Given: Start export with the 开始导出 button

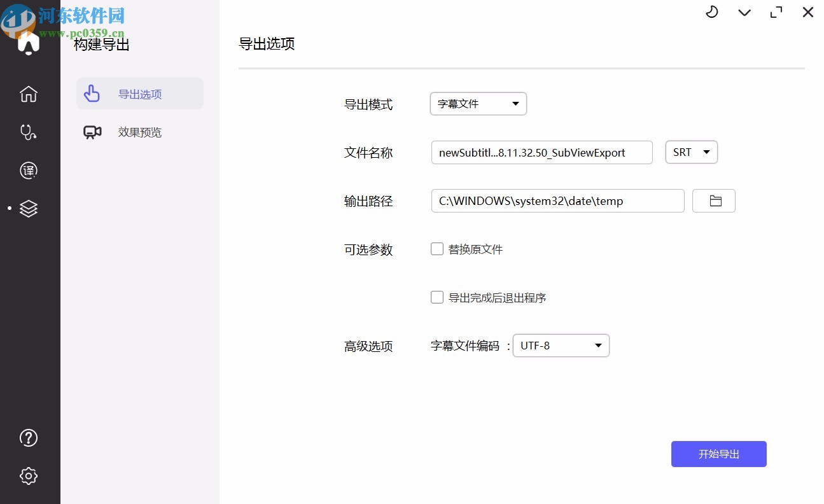Looking at the screenshot, I should 719,454.
